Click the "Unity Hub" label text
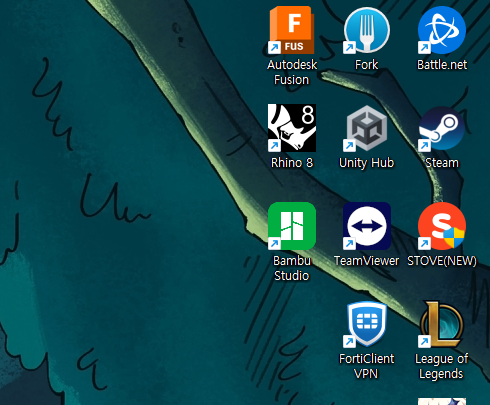This screenshot has width=490, height=405. pyautogui.click(x=367, y=163)
